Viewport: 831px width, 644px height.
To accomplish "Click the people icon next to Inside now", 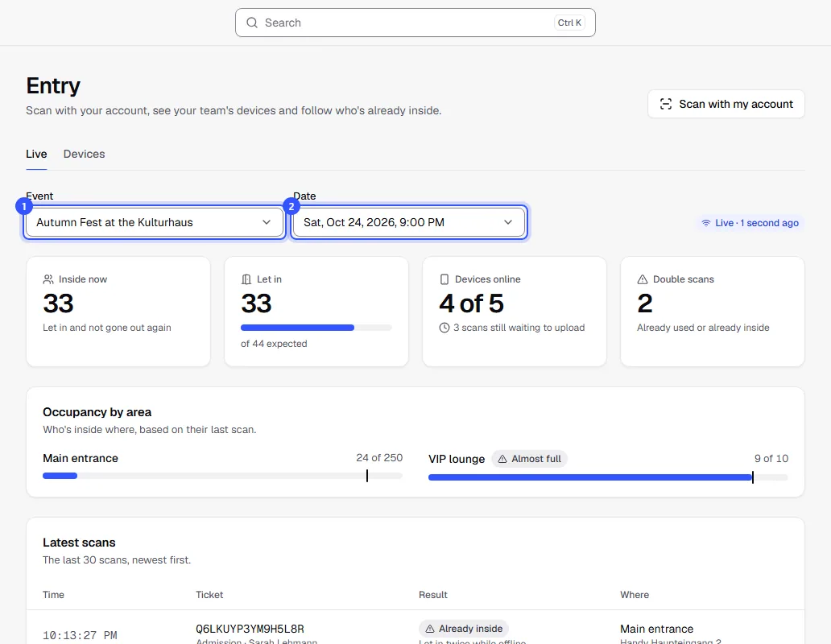I will pyautogui.click(x=48, y=279).
